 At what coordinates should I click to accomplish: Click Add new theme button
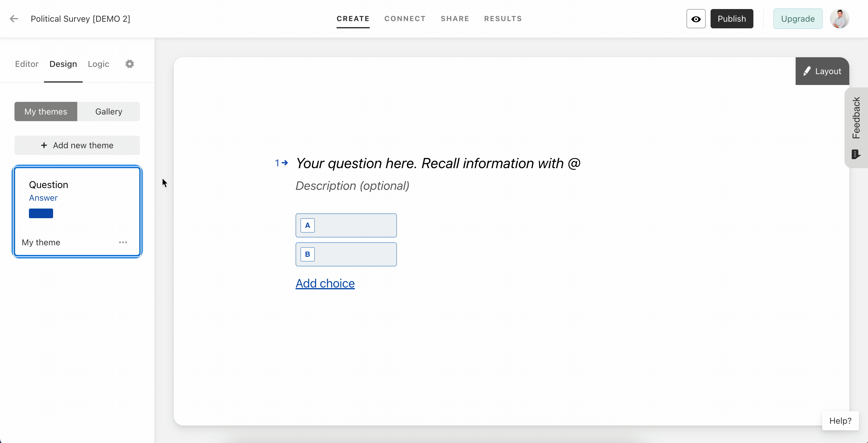point(77,145)
